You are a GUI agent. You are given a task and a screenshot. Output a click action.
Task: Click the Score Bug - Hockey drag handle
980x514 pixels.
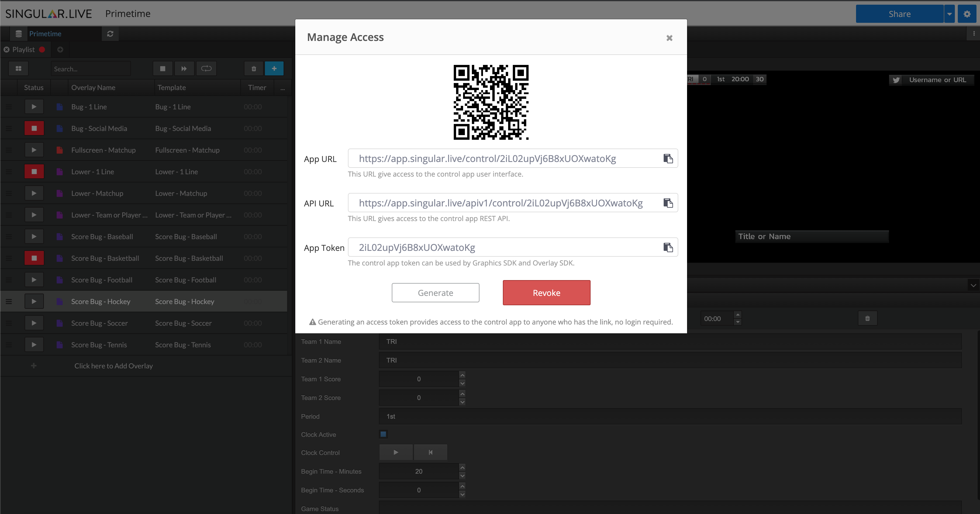point(9,301)
